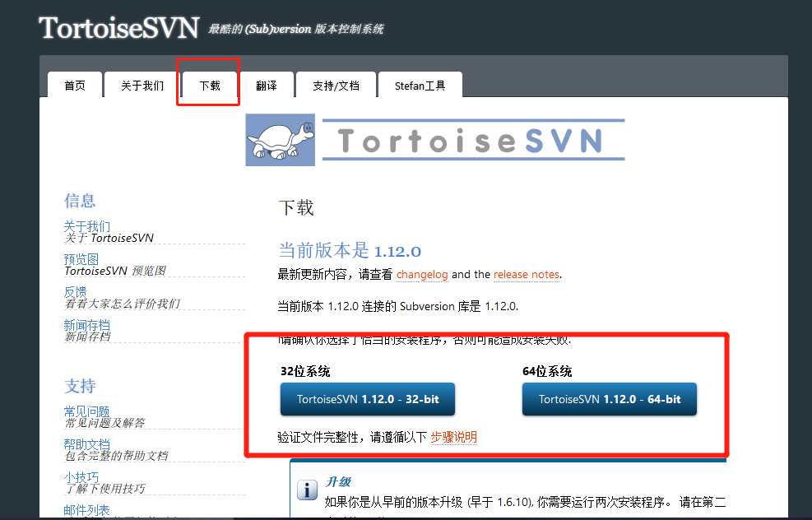This screenshot has width=812, height=520.
Task: Click the 包含完整的帮助文档 description text
Action: [116, 456]
